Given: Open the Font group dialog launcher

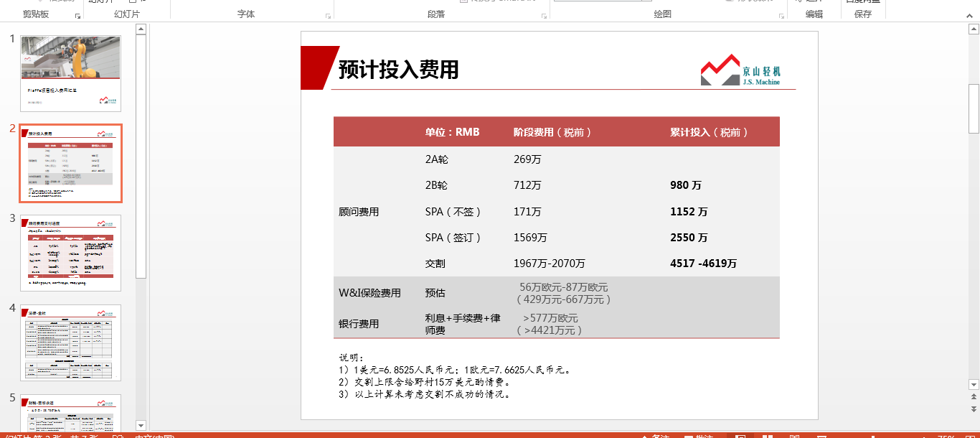Looking at the screenshot, I should point(328,15).
